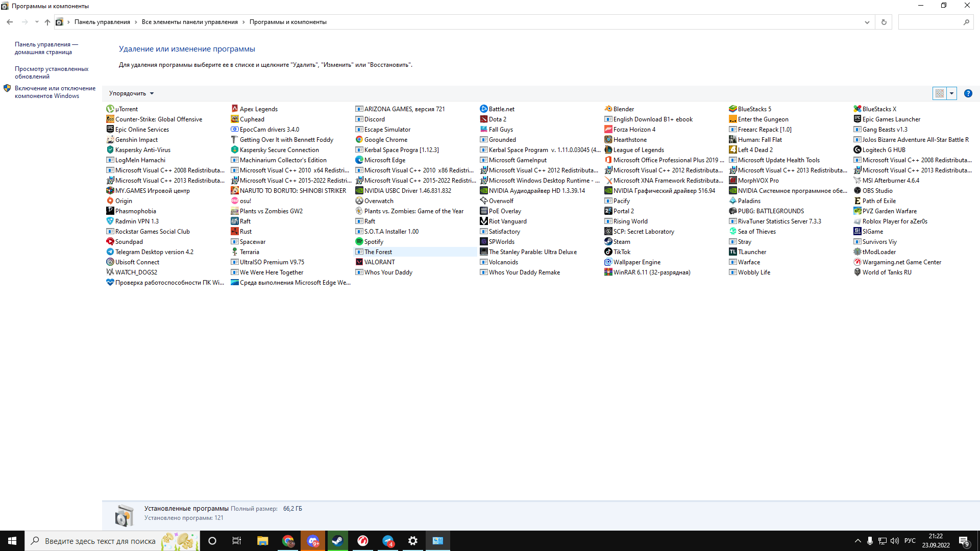The width and height of the screenshot is (980, 551).
Task: Select the Forza Horizon 4 icon
Action: 608,129
